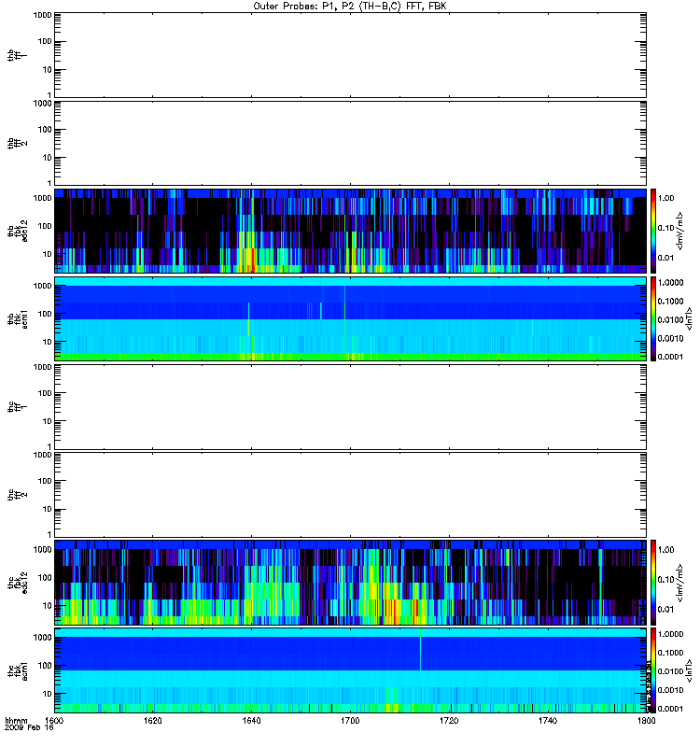Click the empty thc fff 2 panel
Viewport: 700px width, 747px height.
pos(350,495)
